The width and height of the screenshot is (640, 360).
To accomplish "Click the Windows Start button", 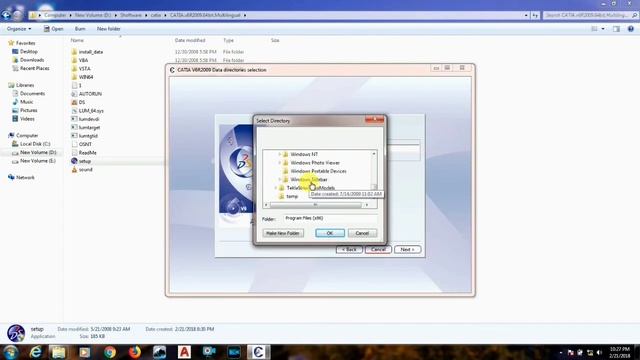I will (x=10, y=352).
